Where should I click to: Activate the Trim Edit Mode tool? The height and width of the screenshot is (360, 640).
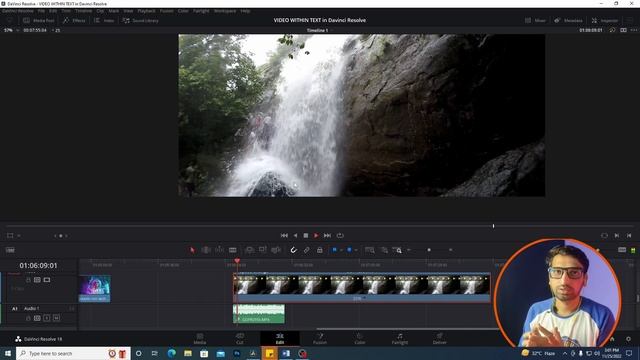click(x=206, y=250)
